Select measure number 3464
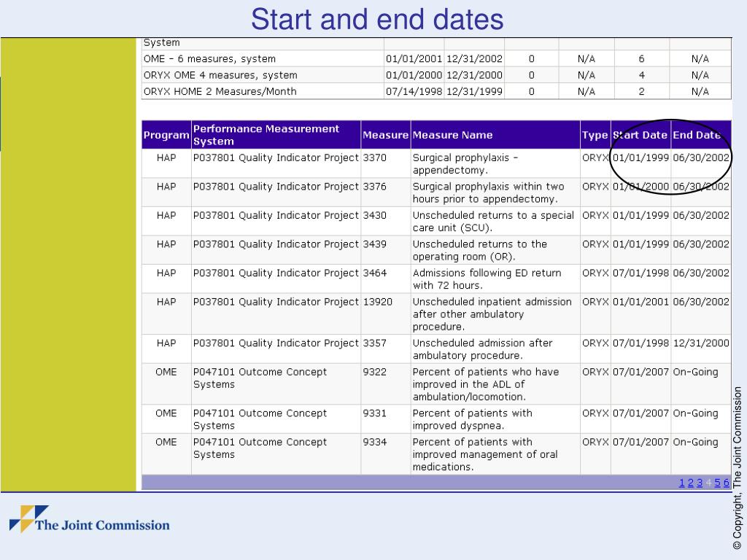 tap(374, 273)
